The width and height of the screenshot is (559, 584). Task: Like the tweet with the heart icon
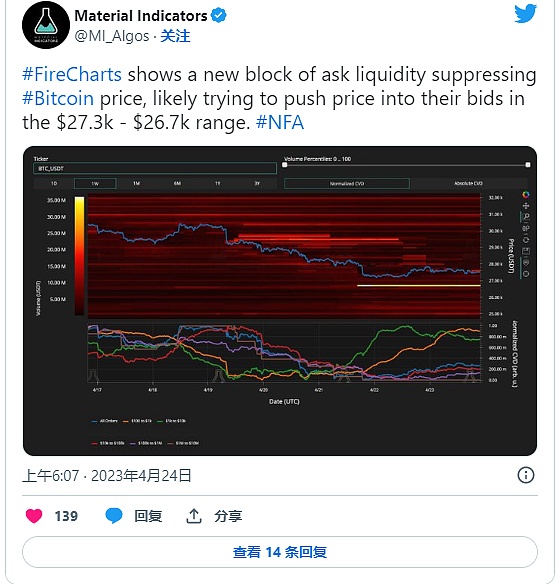[34, 516]
